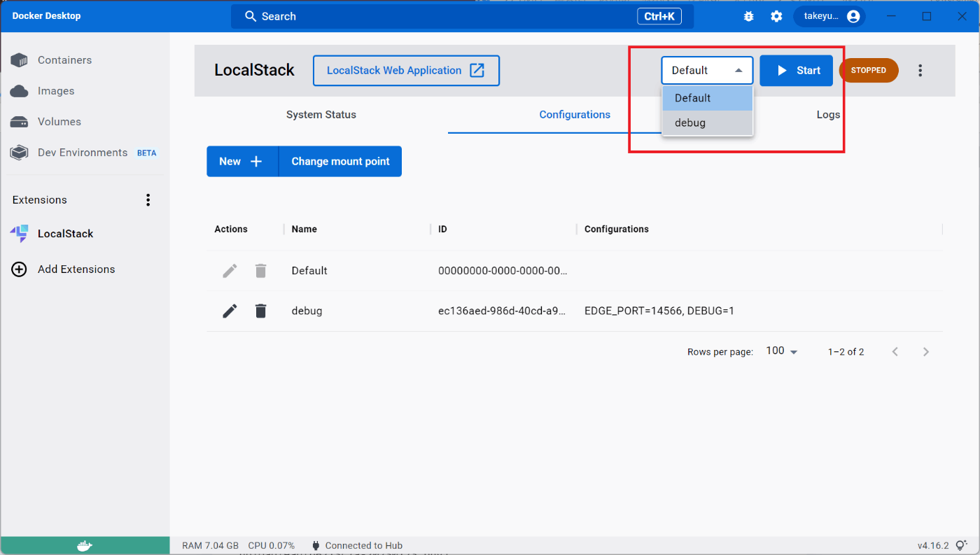This screenshot has width=980, height=555.
Task: Click the v4.16.2 version label
Action: pos(933,545)
